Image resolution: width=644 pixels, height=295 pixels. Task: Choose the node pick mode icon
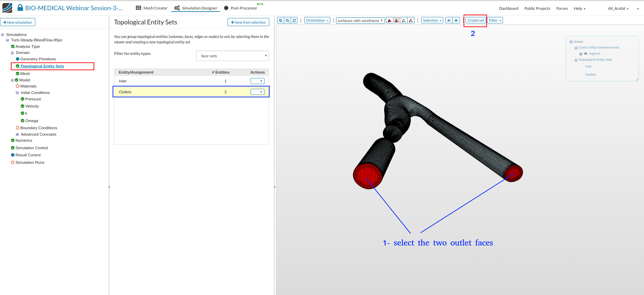(x=411, y=20)
